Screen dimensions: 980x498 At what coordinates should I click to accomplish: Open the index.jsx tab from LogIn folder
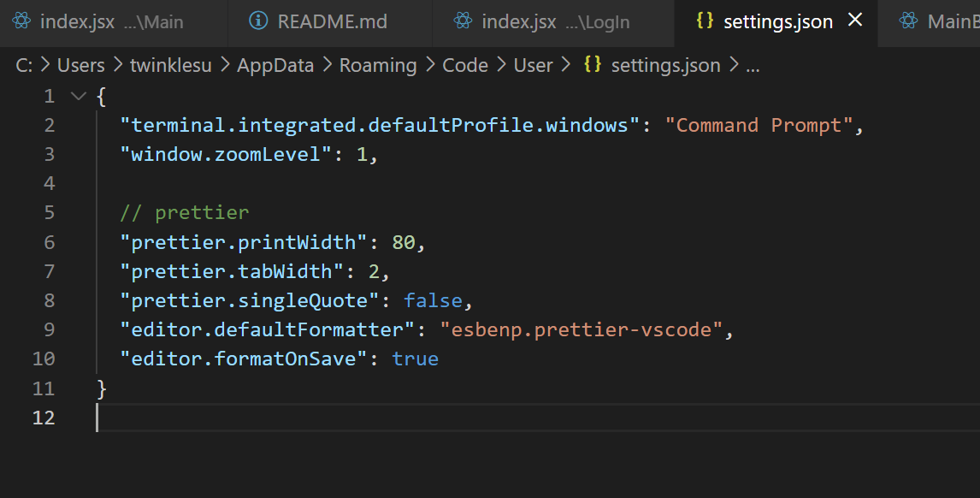tap(553, 22)
